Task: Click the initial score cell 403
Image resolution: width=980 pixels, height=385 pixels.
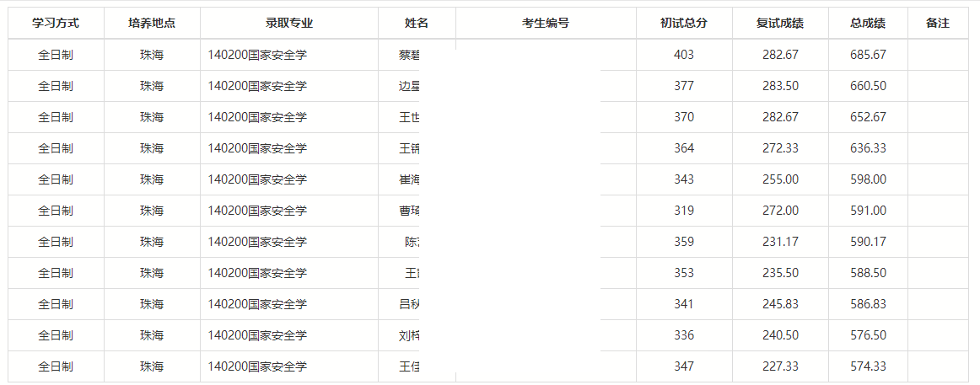Action: pyautogui.click(x=684, y=55)
